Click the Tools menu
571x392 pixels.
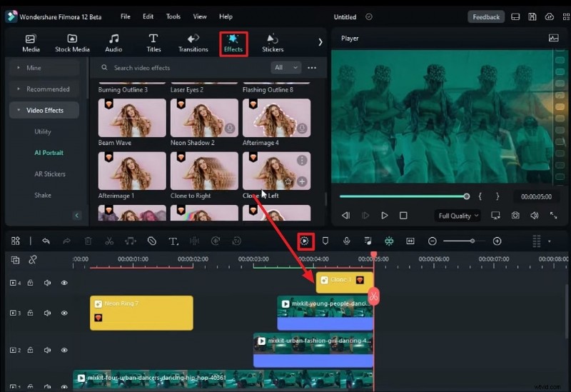click(173, 16)
